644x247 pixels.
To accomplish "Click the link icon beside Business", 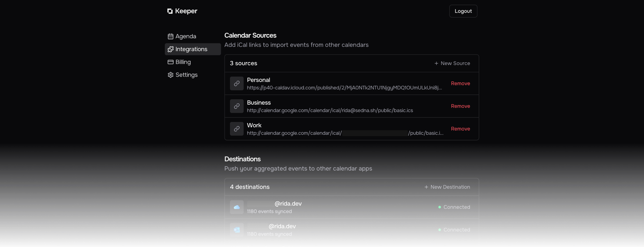I will (x=236, y=106).
